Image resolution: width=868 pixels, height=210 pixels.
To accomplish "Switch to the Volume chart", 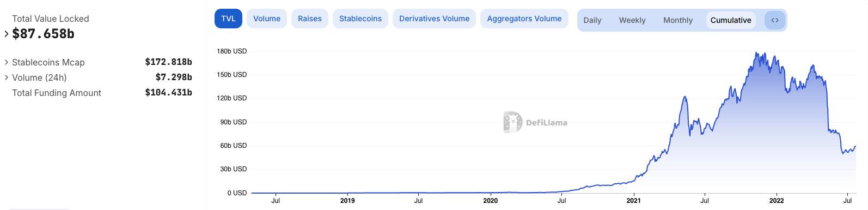I will pyautogui.click(x=267, y=19).
